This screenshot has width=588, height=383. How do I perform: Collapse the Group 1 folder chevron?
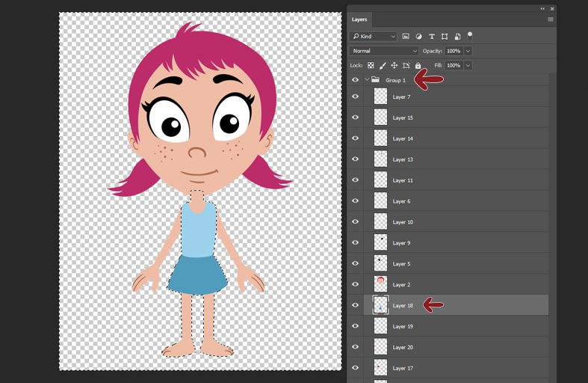click(x=366, y=80)
